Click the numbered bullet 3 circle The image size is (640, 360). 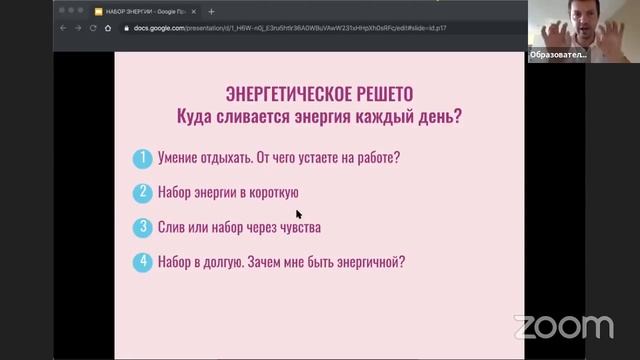click(x=142, y=228)
